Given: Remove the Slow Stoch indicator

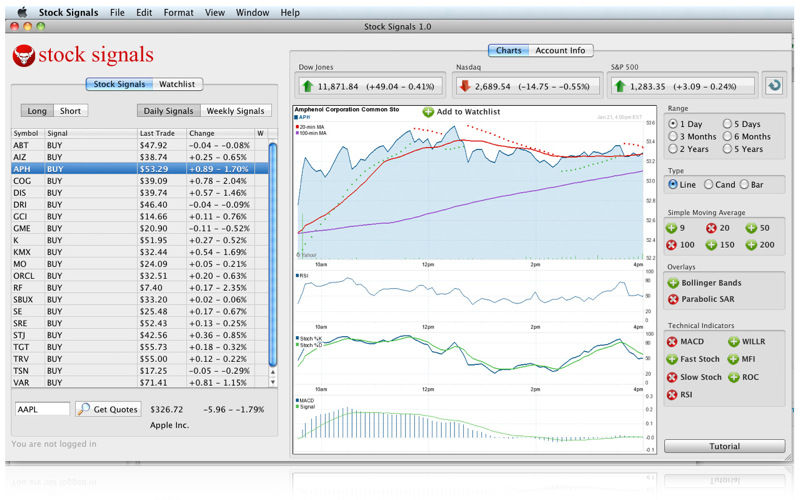Looking at the screenshot, I should click(672, 377).
